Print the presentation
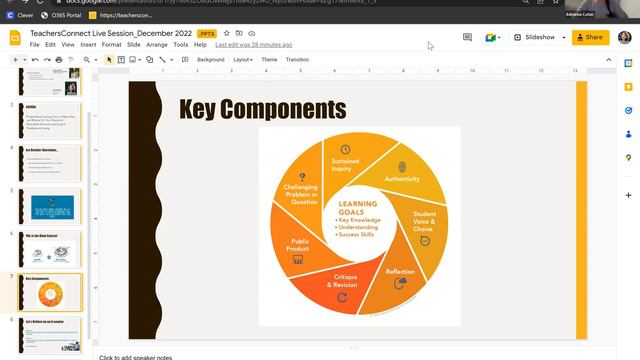Viewport: 640px width, 360px height. (59, 60)
